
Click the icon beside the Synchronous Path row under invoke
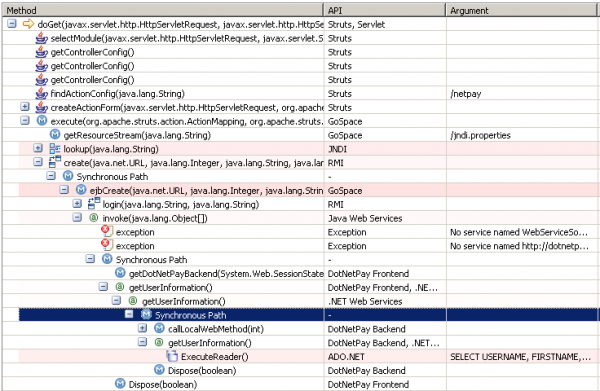click(x=107, y=259)
